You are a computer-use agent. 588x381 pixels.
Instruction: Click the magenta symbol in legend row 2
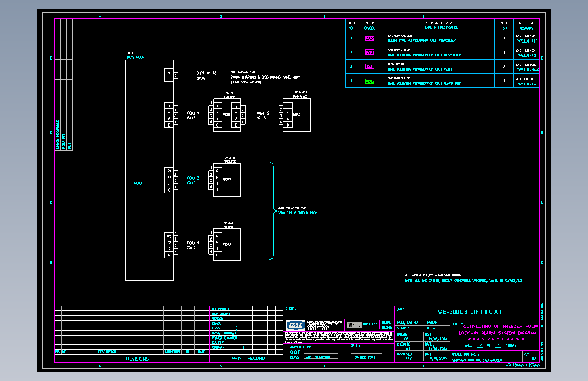(370, 52)
